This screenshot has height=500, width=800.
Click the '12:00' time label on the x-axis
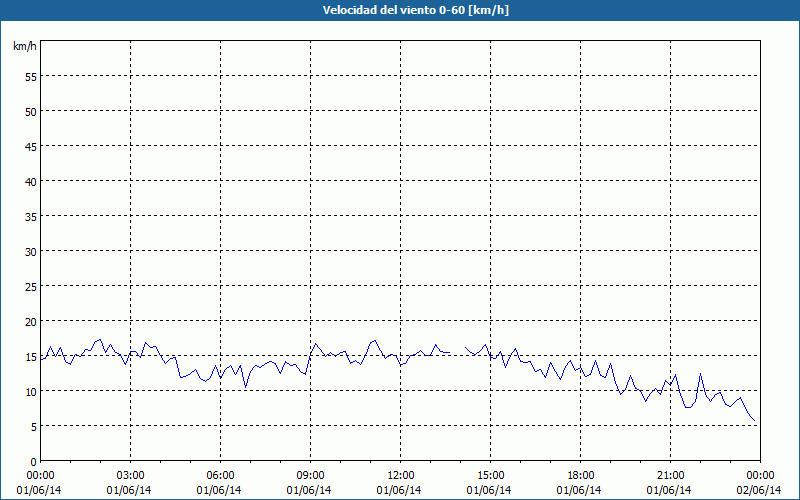[x=401, y=476]
